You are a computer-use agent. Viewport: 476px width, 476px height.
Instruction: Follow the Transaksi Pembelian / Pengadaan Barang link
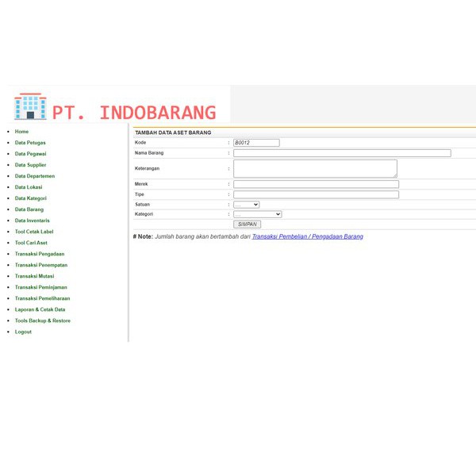307,236
